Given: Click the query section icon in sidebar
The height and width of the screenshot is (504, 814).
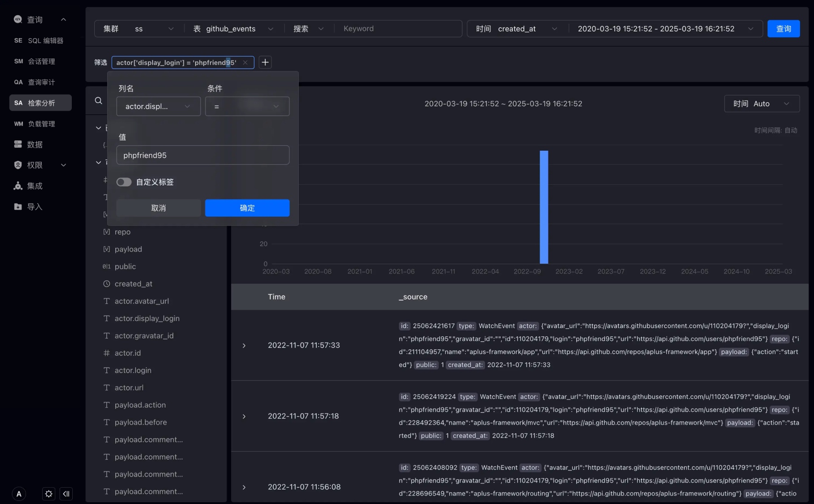Looking at the screenshot, I should point(18,19).
